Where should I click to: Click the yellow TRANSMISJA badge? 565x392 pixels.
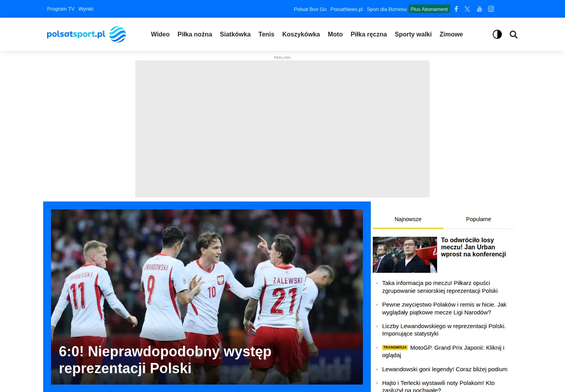(x=395, y=348)
